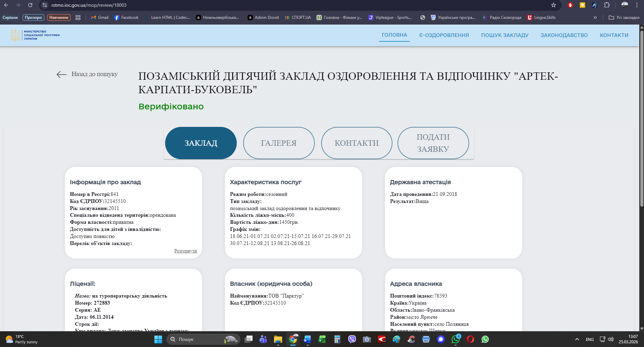Expand the object list with Розгорнути

[185, 251]
